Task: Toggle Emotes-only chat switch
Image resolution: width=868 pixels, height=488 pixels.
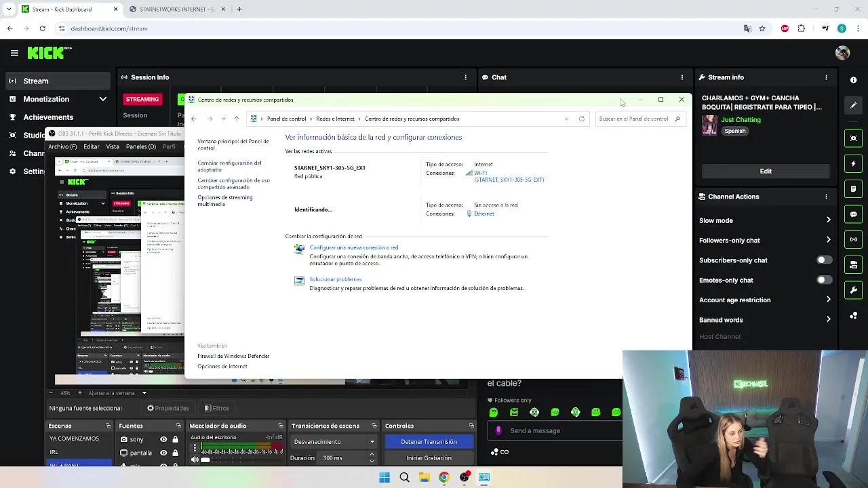Action: tap(824, 280)
